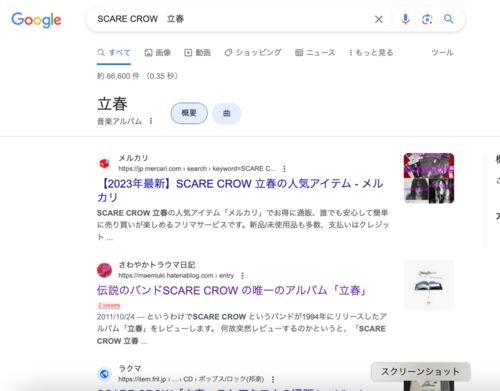Click the さわやかトラウマ日記 site name

point(157,265)
